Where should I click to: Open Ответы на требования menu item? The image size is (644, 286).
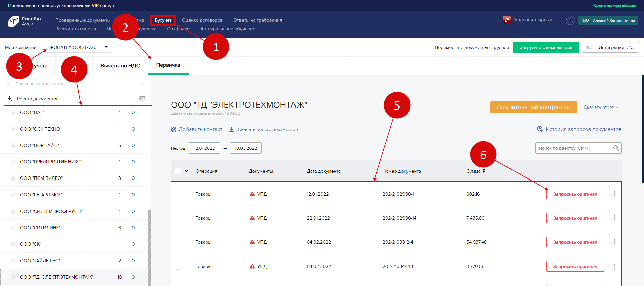[x=258, y=20]
